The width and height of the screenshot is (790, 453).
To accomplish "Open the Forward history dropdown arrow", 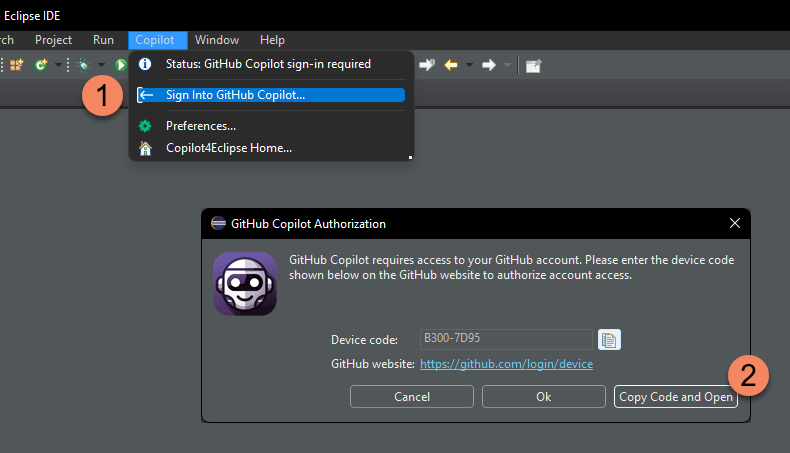I will [507, 65].
